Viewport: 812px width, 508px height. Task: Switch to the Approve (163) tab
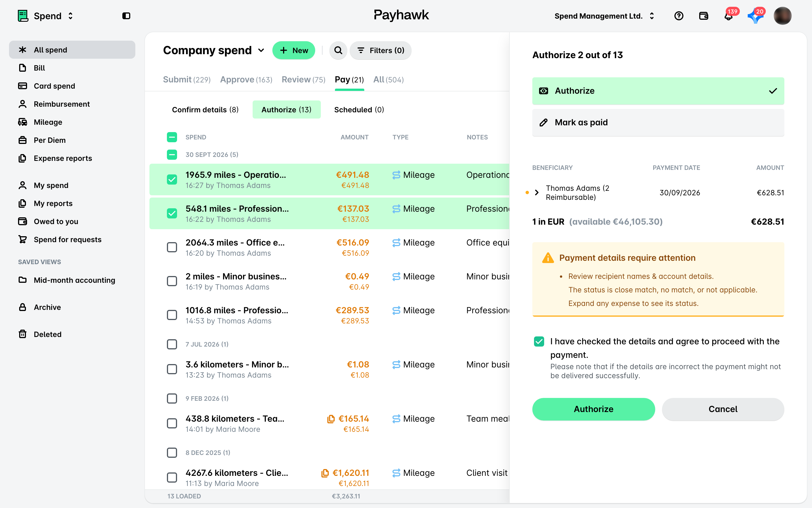tap(246, 80)
